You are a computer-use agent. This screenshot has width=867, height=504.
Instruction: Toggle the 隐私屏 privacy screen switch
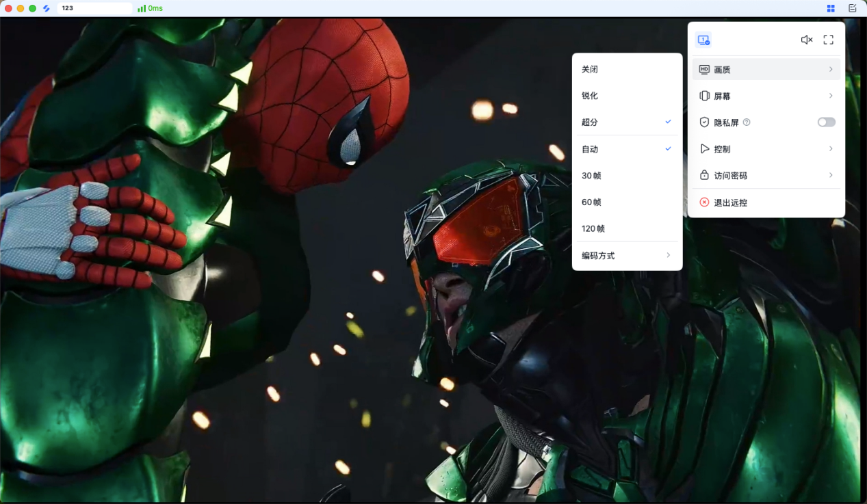coord(826,122)
